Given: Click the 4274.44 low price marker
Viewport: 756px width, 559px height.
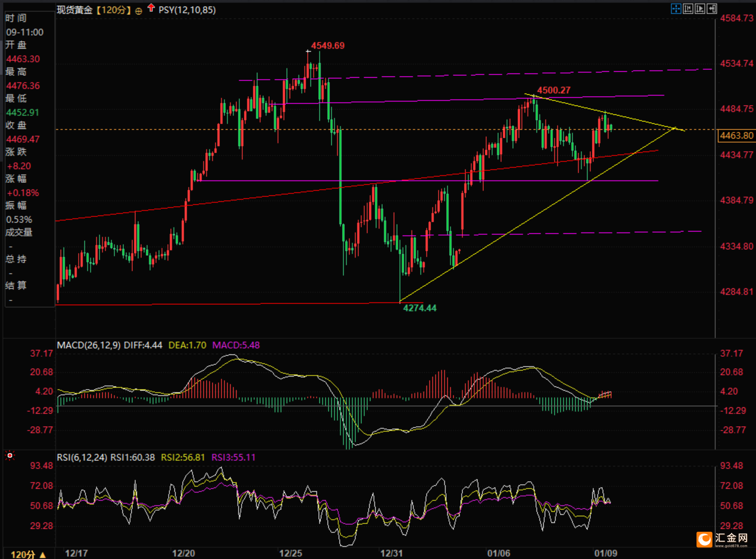Looking at the screenshot, I should click(419, 308).
